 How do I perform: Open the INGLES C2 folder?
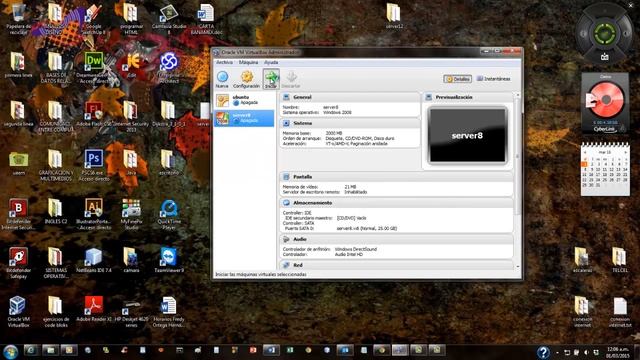(56, 211)
